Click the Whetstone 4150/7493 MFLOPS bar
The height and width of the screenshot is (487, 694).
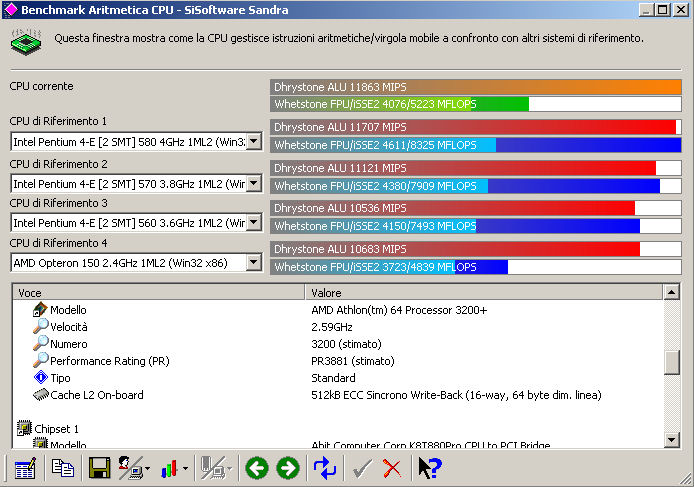(x=475, y=226)
